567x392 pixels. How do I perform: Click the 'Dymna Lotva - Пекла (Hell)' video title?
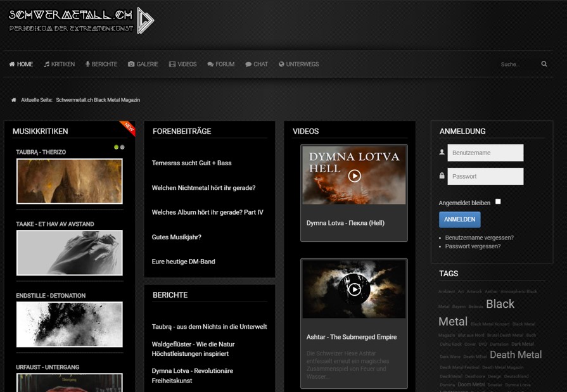tap(345, 223)
